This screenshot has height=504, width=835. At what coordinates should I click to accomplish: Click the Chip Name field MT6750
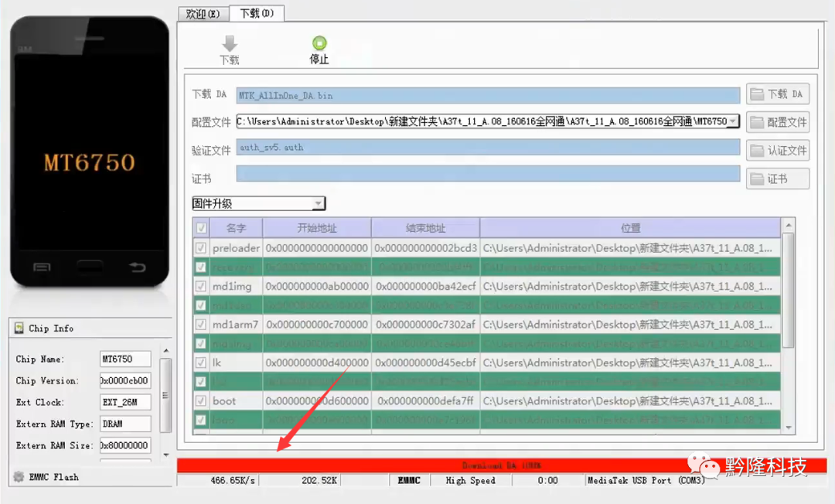click(125, 359)
